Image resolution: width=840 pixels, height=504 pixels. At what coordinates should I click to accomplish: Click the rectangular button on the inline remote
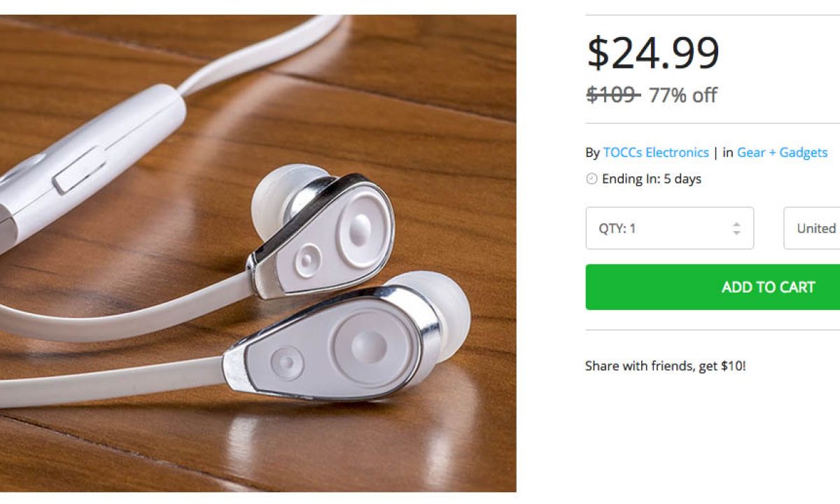click(79, 169)
